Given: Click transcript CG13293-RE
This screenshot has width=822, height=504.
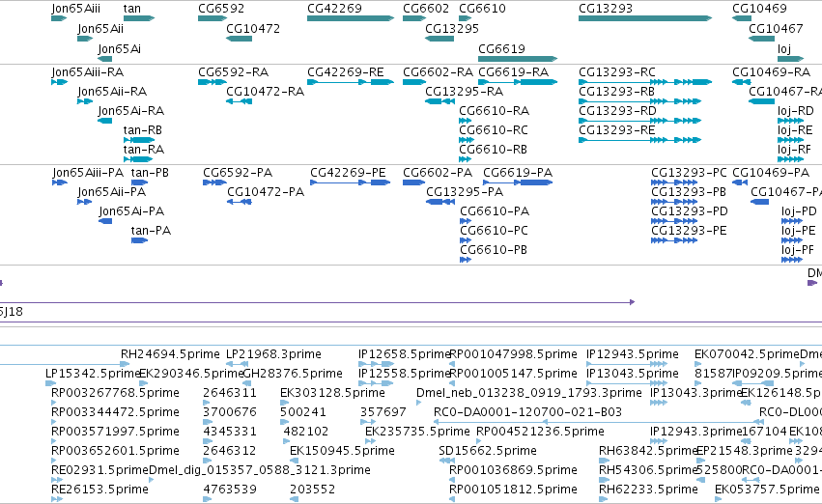Looking at the screenshot, I should click(x=639, y=140).
